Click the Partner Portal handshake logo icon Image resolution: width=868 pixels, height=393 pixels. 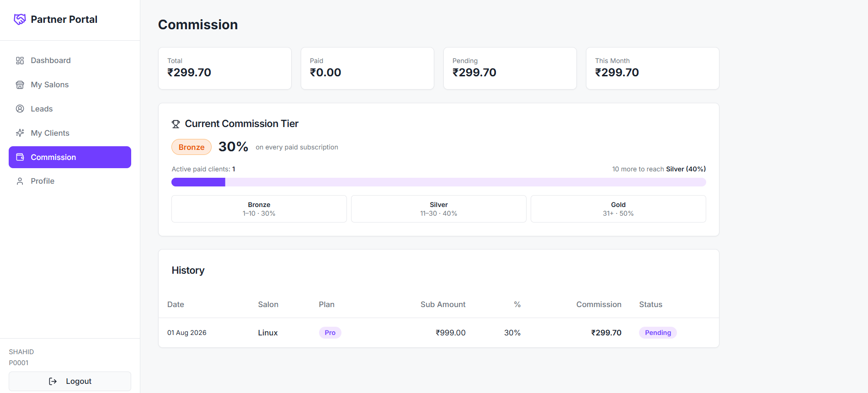[20, 19]
